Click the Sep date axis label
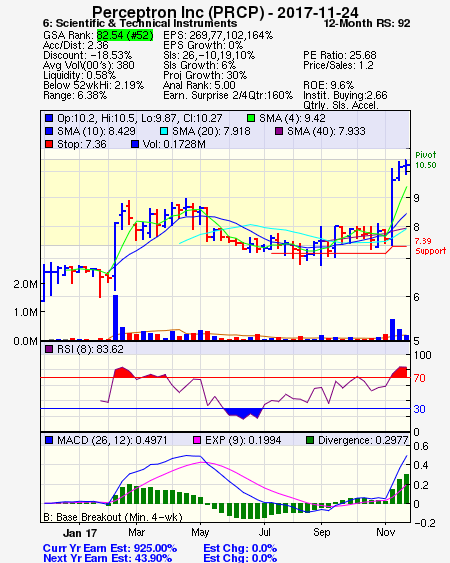Viewport: 450px width, 563px height. [x=321, y=532]
